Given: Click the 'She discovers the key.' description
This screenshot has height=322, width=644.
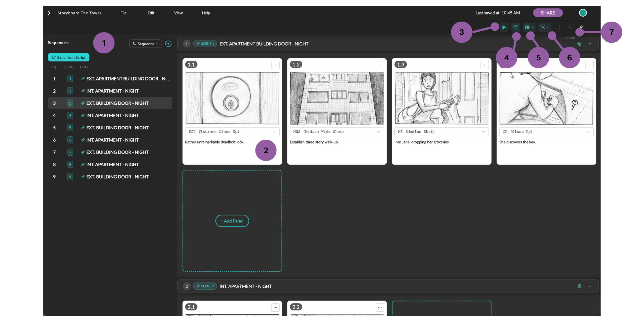Looking at the screenshot, I should 517,142.
